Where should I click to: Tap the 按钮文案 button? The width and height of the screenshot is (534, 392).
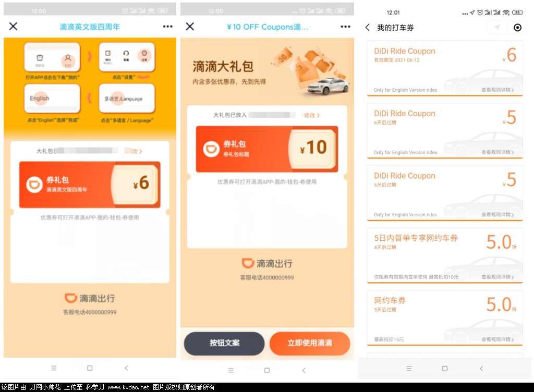(x=224, y=344)
